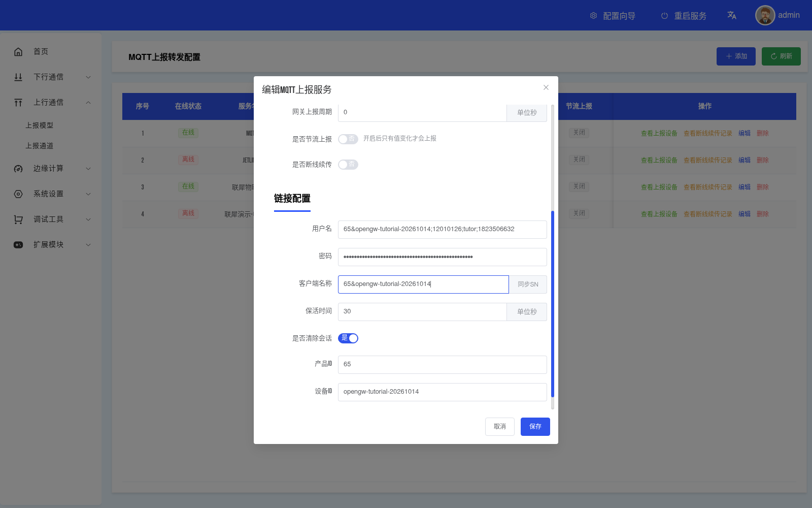Click the 重启服务 power icon
Image resolution: width=812 pixels, height=508 pixels.
(664, 16)
